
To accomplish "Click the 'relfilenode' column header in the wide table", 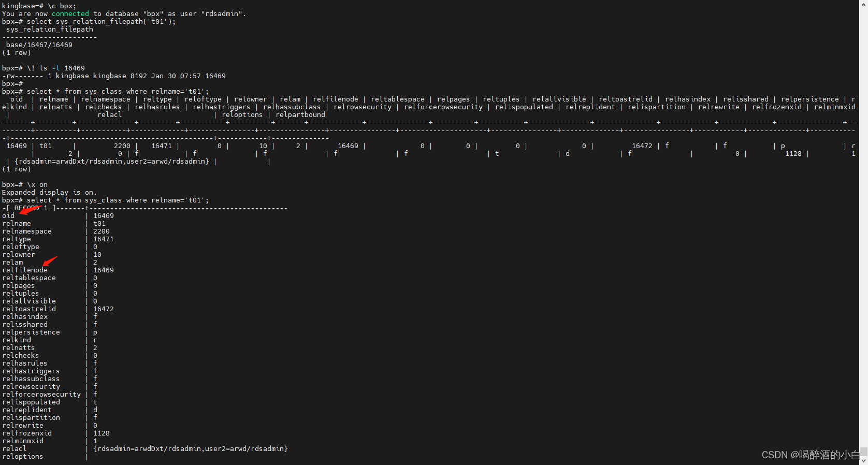I will [x=336, y=99].
